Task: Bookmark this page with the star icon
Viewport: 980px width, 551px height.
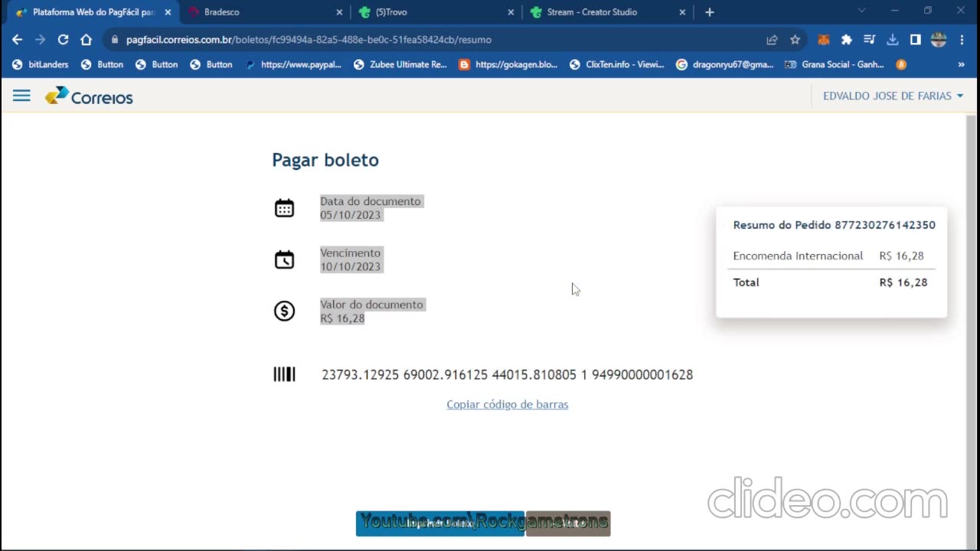Action: tap(795, 40)
